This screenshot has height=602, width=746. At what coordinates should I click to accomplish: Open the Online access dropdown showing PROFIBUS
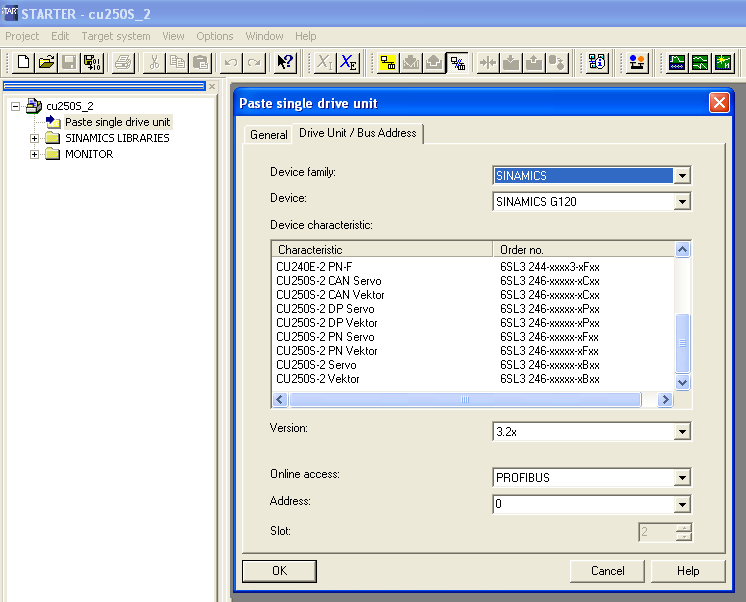682,477
